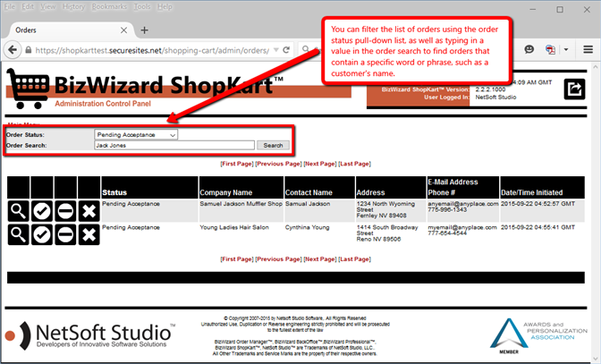The image size is (601, 364).
Task: Click the log out icon in header
Action: (574, 89)
